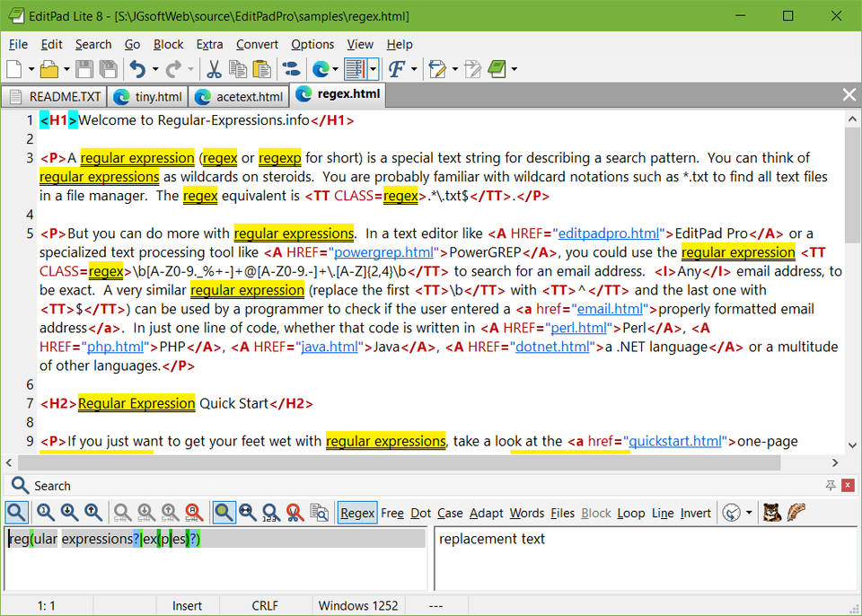Click the Cut scissors icon
The image size is (862, 616).
[x=214, y=69]
